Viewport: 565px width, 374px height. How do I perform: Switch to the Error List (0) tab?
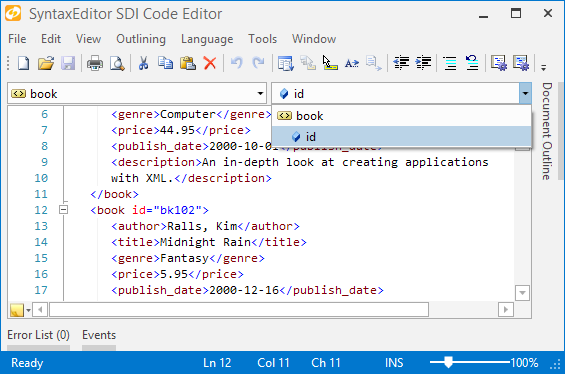pos(38,335)
